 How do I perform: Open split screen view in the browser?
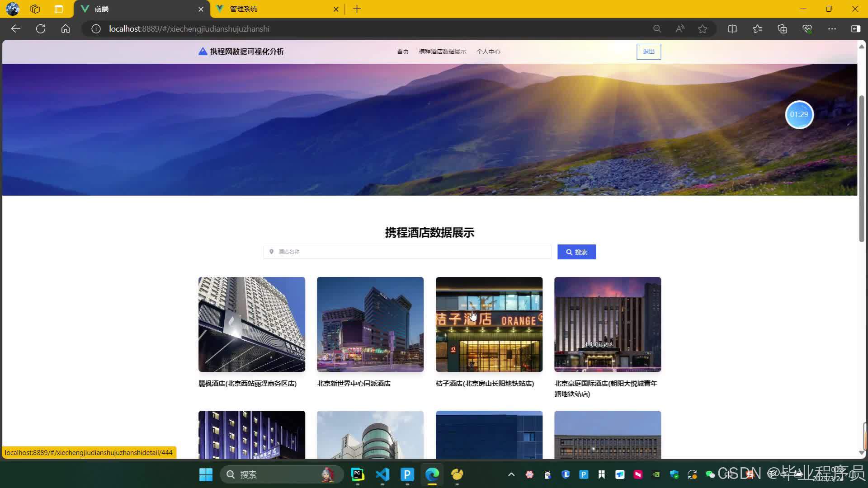(x=731, y=28)
